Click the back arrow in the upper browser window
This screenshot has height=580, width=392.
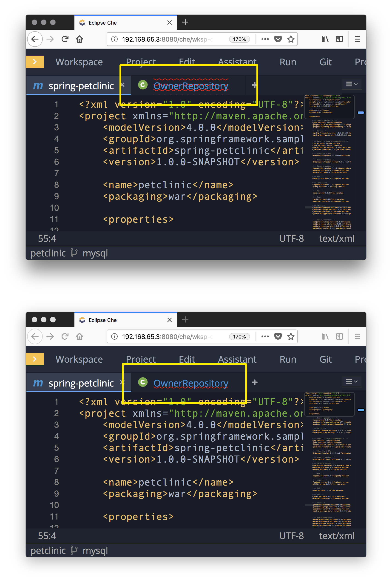pos(35,39)
